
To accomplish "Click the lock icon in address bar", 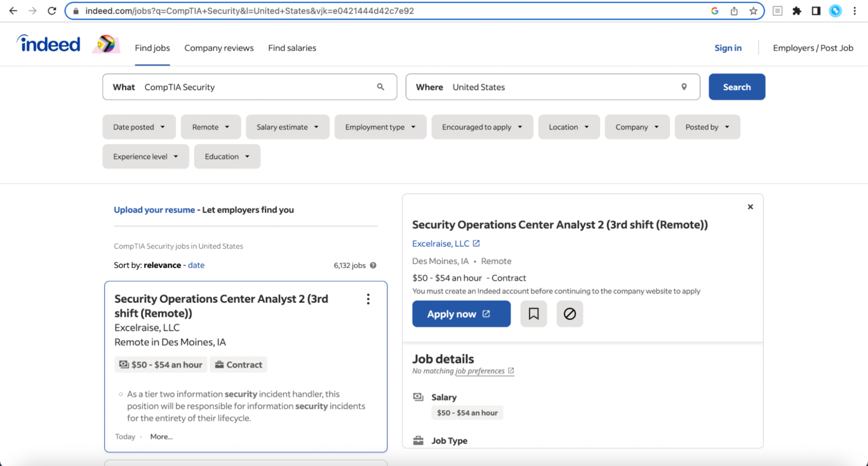I will pos(75,11).
